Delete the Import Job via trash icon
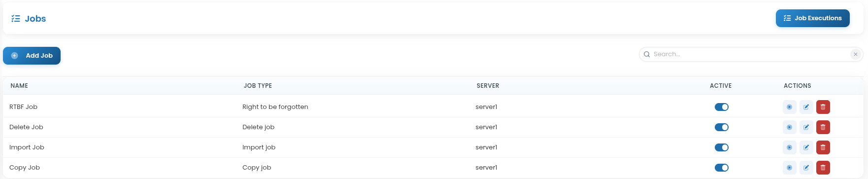This screenshot has height=179, width=868. [x=823, y=147]
